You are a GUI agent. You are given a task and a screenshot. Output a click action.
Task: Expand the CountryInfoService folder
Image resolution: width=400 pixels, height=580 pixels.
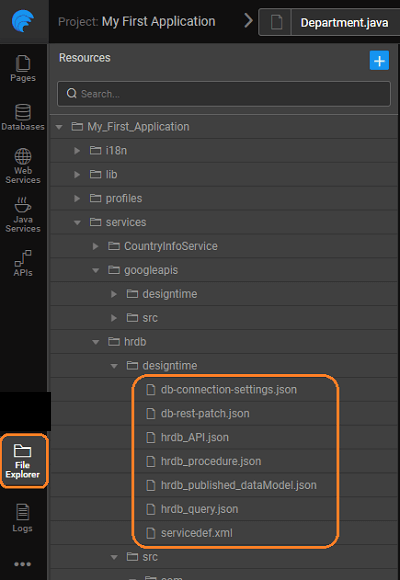[95, 246]
